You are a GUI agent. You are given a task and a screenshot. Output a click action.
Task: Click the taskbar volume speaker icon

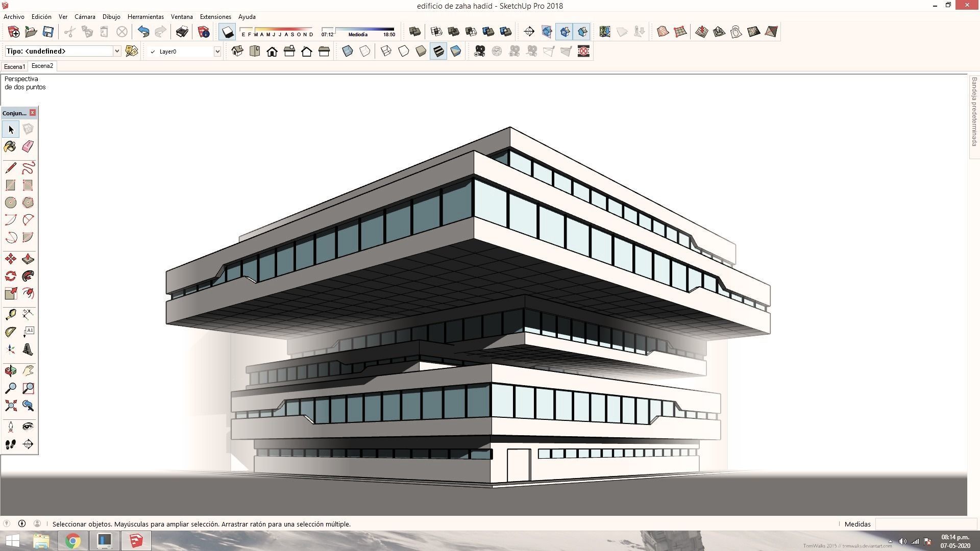902,541
